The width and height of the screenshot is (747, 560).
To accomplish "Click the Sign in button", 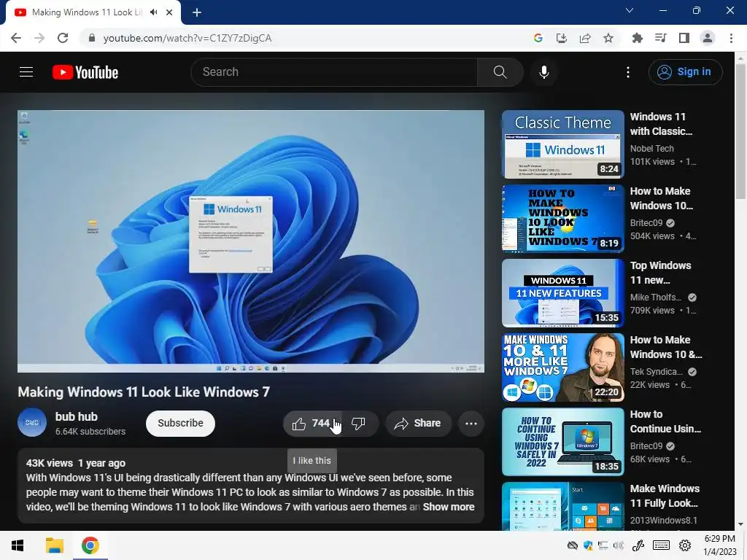I will pos(685,72).
